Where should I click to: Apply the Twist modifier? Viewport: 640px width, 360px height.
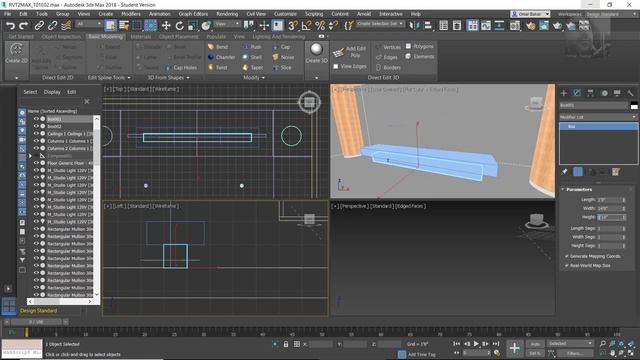tap(218, 67)
